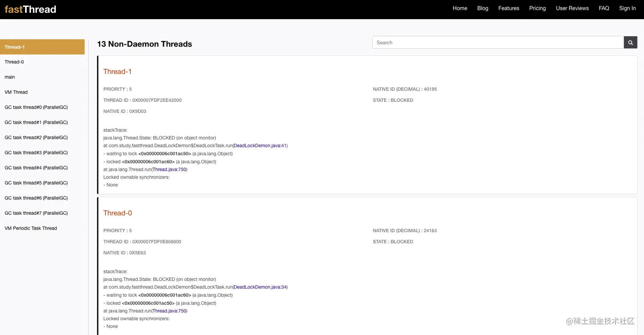
Task: Focus the Search input field
Action: [x=498, y=43]
